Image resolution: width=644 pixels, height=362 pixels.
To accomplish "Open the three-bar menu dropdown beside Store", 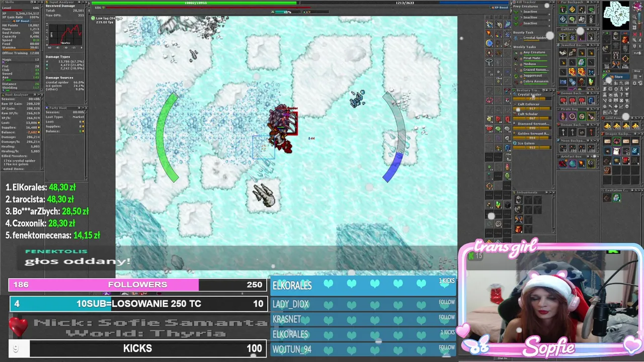I will [x=637, y=76].
